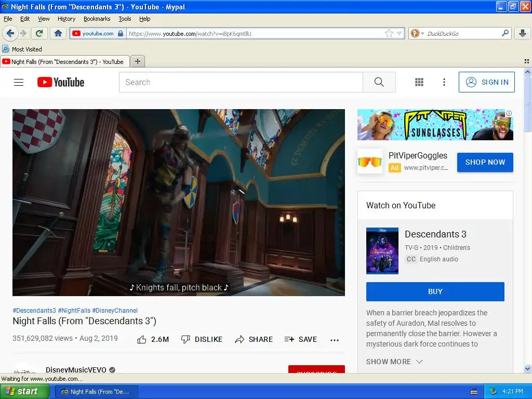This screenshot has height=399, width=532.
Task: Open the Help menu
Action: (x=144, y=19)
